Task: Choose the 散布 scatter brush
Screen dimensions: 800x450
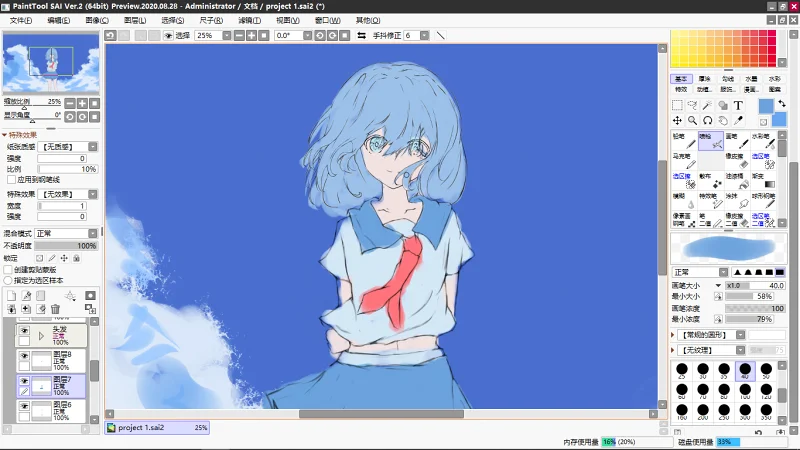Action: 711,181
